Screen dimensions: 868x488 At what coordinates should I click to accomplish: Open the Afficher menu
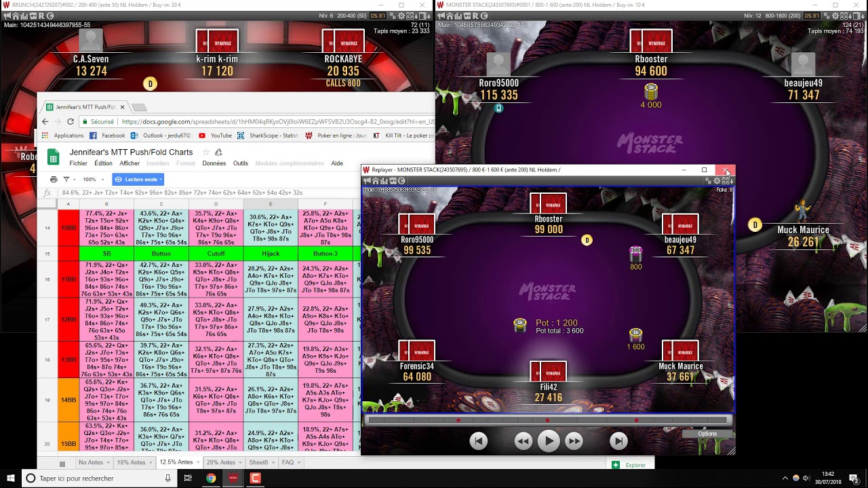point(130,163)
